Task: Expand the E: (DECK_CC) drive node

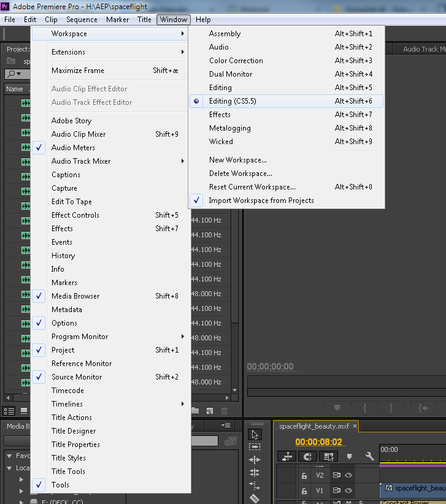Action: point(21,502)
